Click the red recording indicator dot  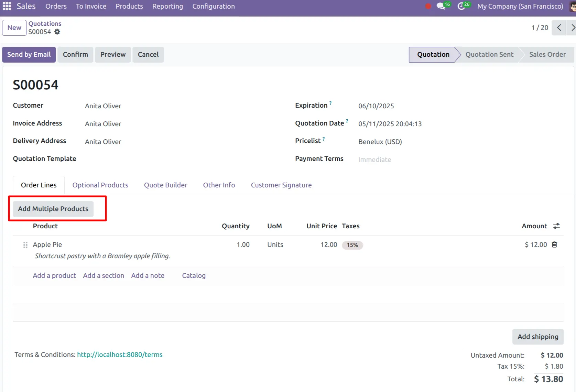coord(428,6)
